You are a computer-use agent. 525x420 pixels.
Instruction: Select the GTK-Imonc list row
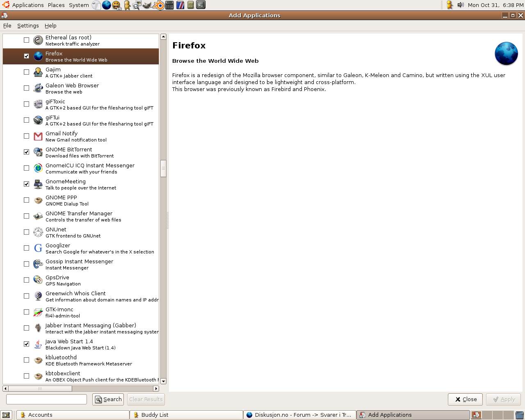[81, 312]
